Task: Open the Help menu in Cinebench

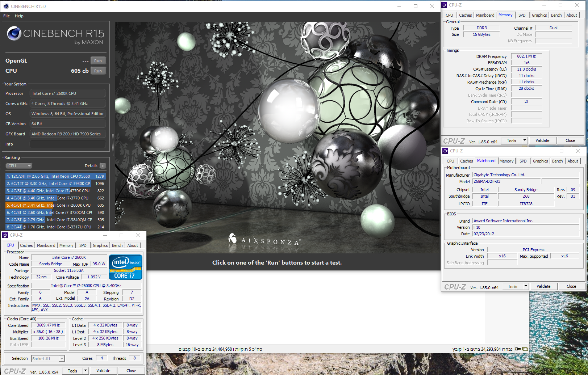Action: coord(19,16)
